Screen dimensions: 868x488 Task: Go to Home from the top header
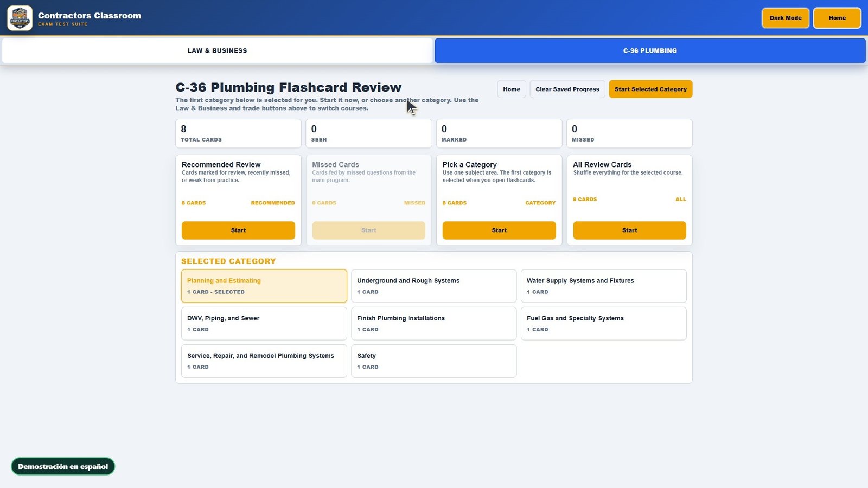[837, 18]
